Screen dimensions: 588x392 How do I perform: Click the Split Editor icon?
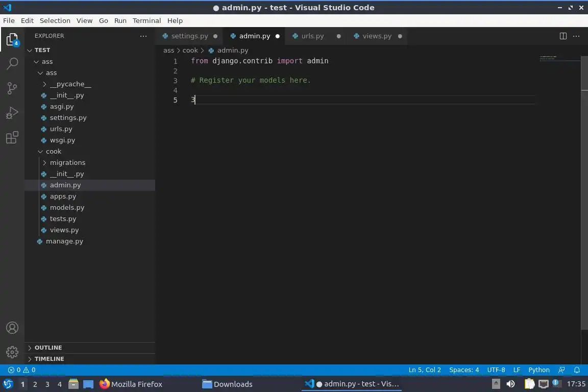563,36
